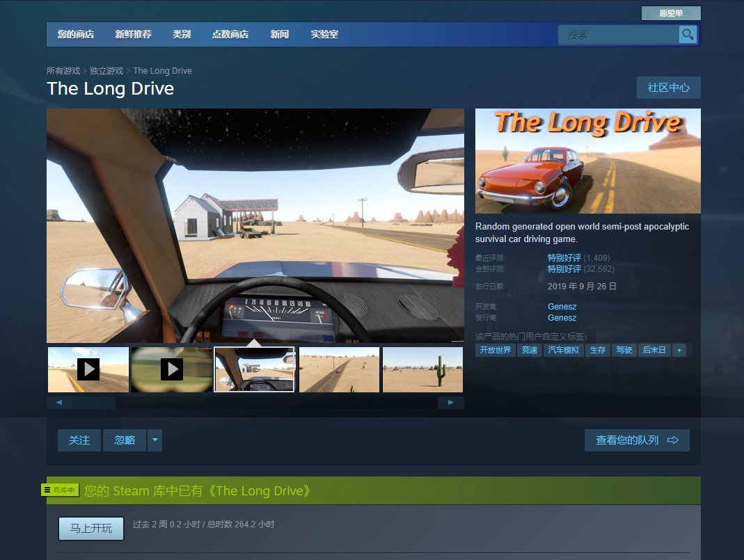Image resolution: width=744 pixels, height=560 pixels.
Task: Open the 愿望单 wishlist button
Action: [671, 13]
